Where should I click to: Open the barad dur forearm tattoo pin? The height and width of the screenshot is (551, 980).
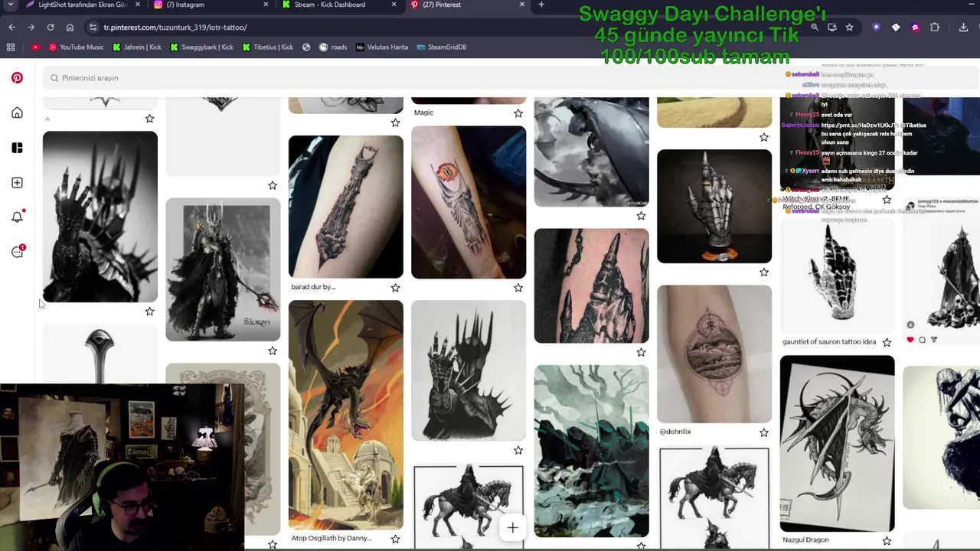click(x=345, y=207)
